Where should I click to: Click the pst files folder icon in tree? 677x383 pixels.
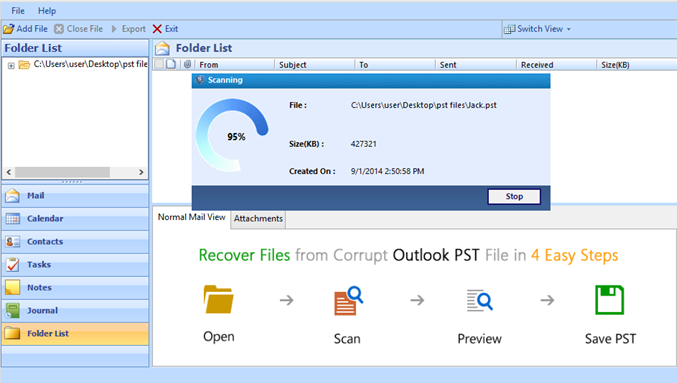pos(24,65)
